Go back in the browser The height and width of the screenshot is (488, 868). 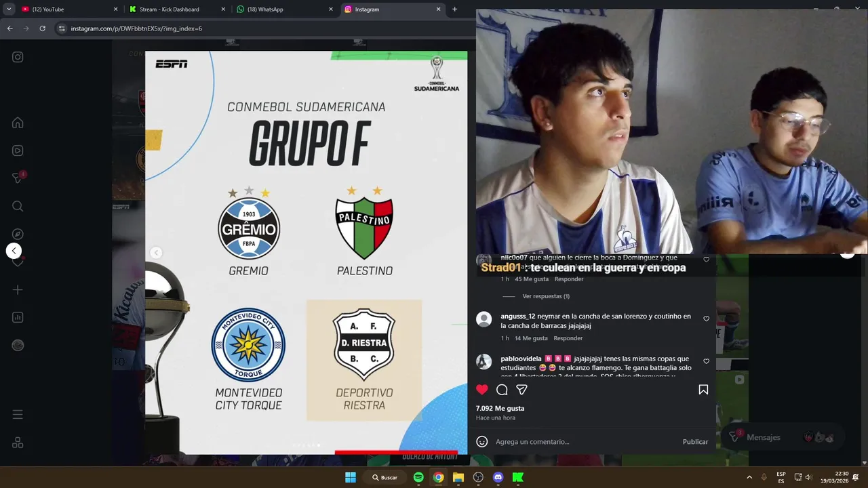9,28
